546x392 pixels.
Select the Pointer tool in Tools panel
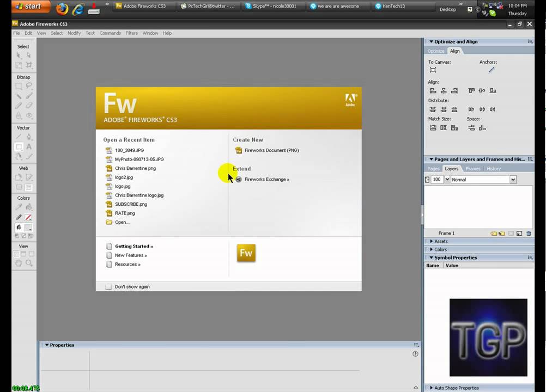19,56
